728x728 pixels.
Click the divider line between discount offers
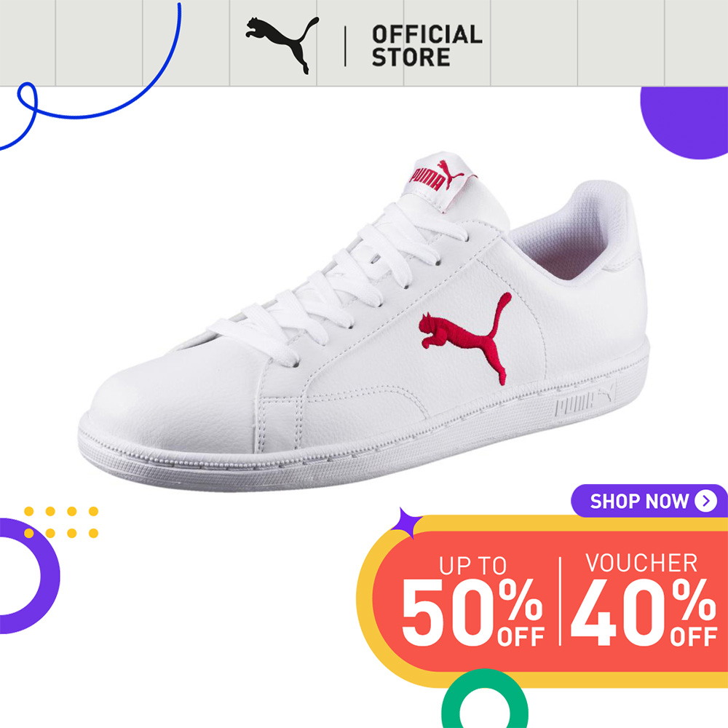coord(560,601)
